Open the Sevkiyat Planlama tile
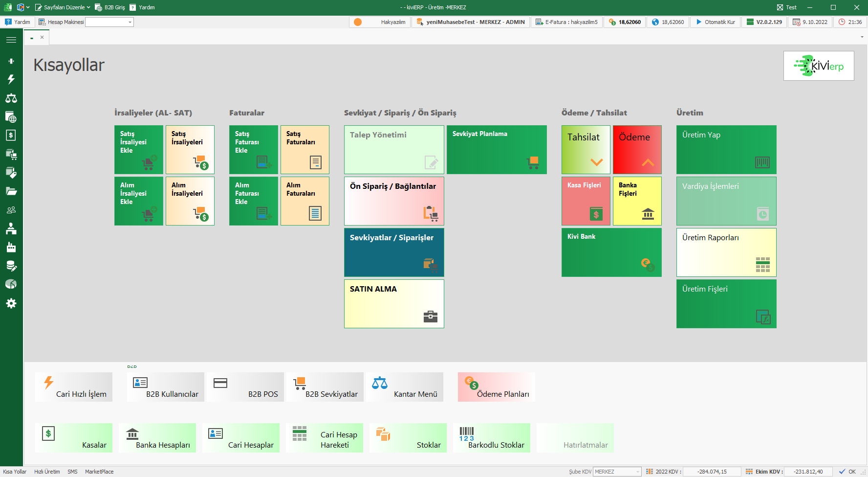Viewport: 868px width, 477px height. point(497,149)
